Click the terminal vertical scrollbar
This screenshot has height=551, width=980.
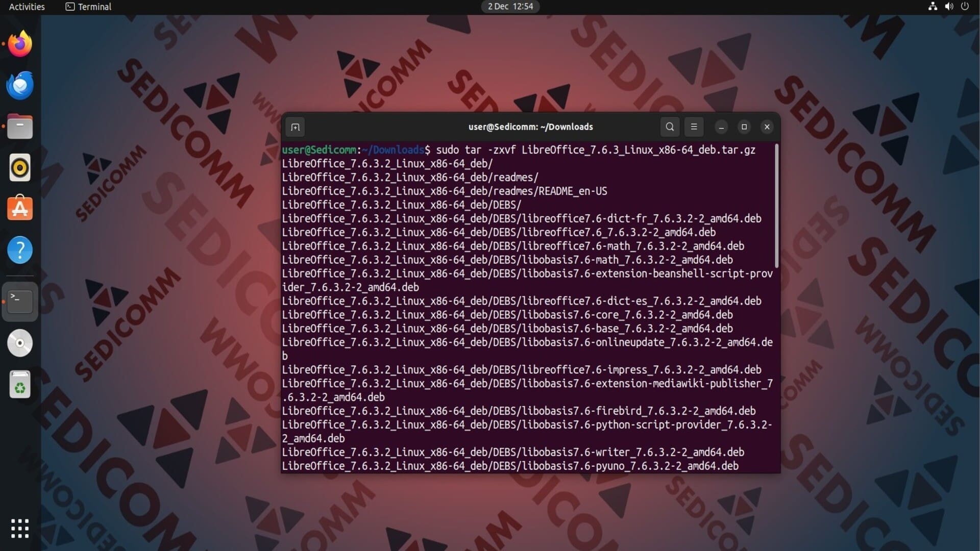(776, 206)
